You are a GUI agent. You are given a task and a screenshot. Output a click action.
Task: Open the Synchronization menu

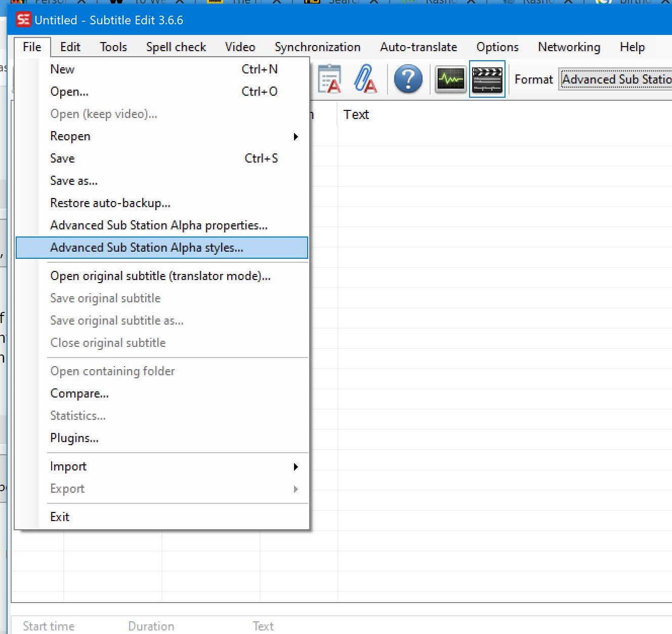tap(317, 47)
